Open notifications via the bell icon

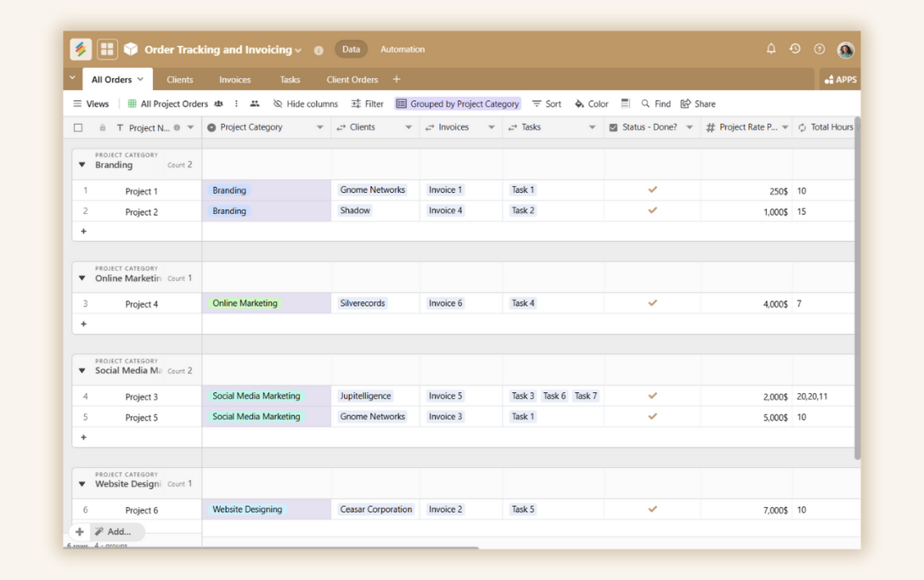click(x=771, y=49)
